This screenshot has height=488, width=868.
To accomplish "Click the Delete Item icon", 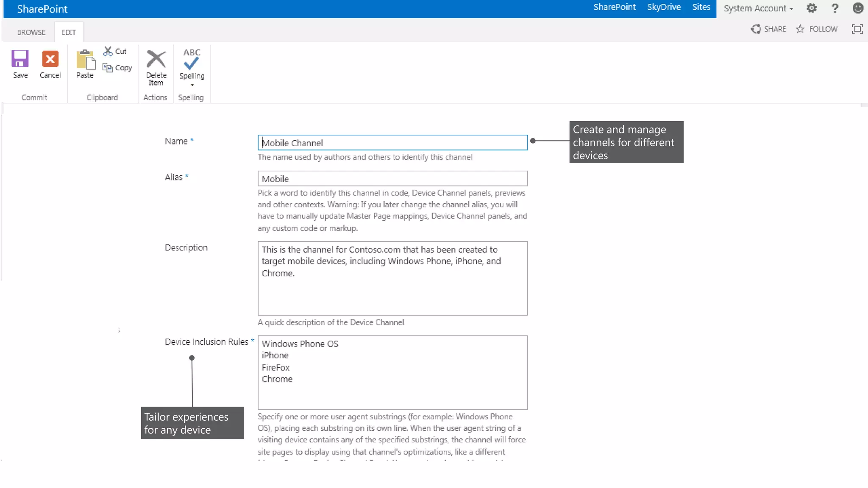I will coord(156,59).
